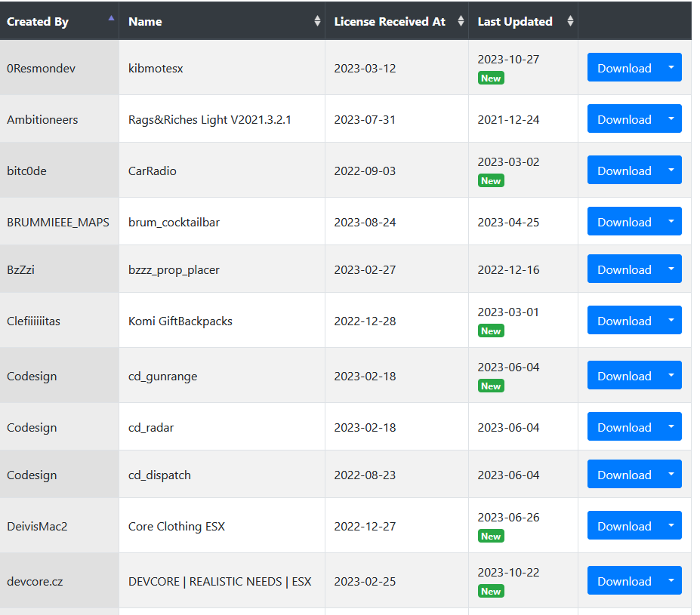The image size is (700, 615).
Task: Expand download dropdown for DEVCORE REALISTIC NEEDS
Action: pos(671,580)
